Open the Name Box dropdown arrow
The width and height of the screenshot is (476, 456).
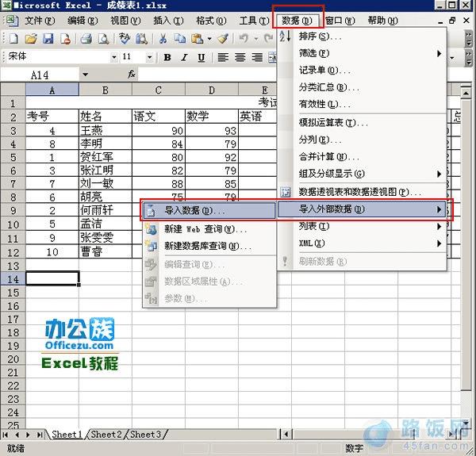pyautogui.click(x=86, y=75)
